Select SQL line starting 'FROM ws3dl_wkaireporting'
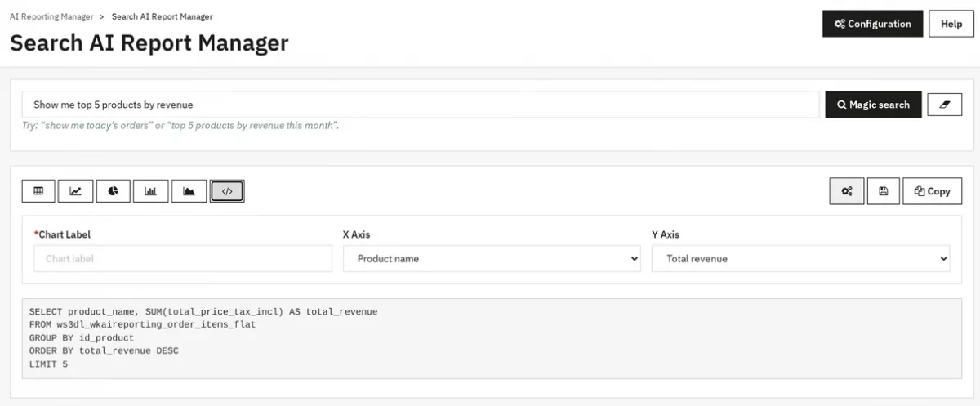The image size is (980, 406). pyautogui.click(x=142, y=325)
